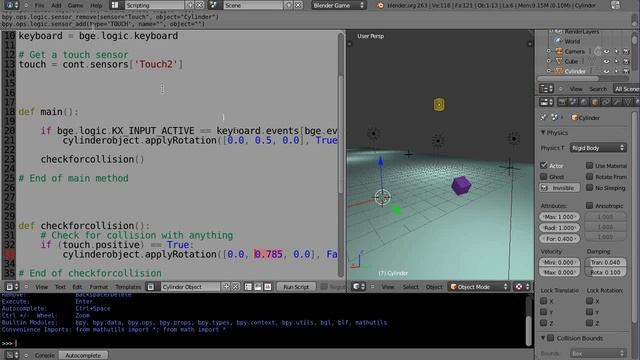
Task: Open the viewport shading mode selector
Action: [522, 287]
